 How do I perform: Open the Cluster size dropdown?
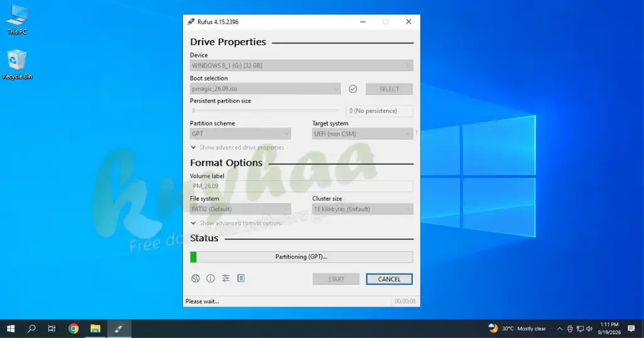[x=362, y=209]
